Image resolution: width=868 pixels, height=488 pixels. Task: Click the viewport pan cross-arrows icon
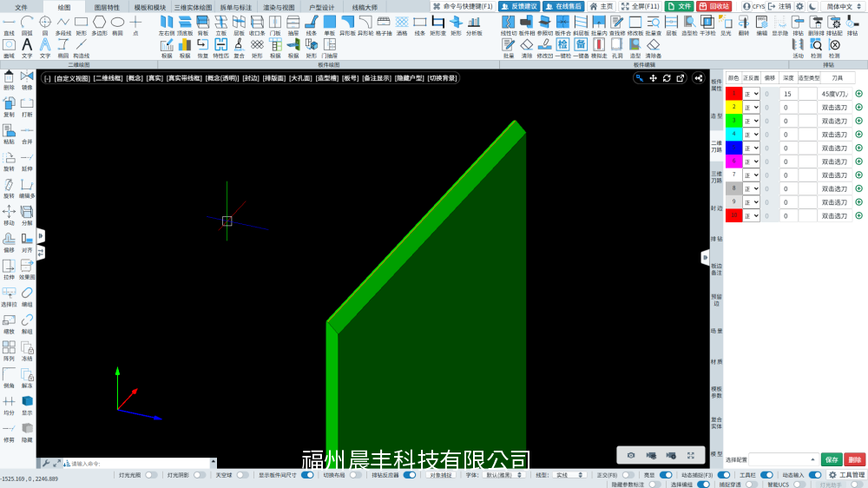(x=654, y=78)
